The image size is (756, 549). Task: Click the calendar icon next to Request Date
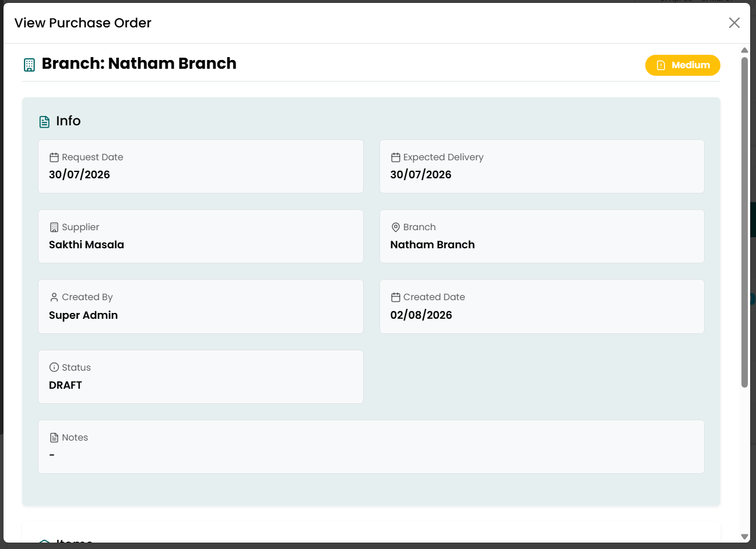[x=54, y=157]
